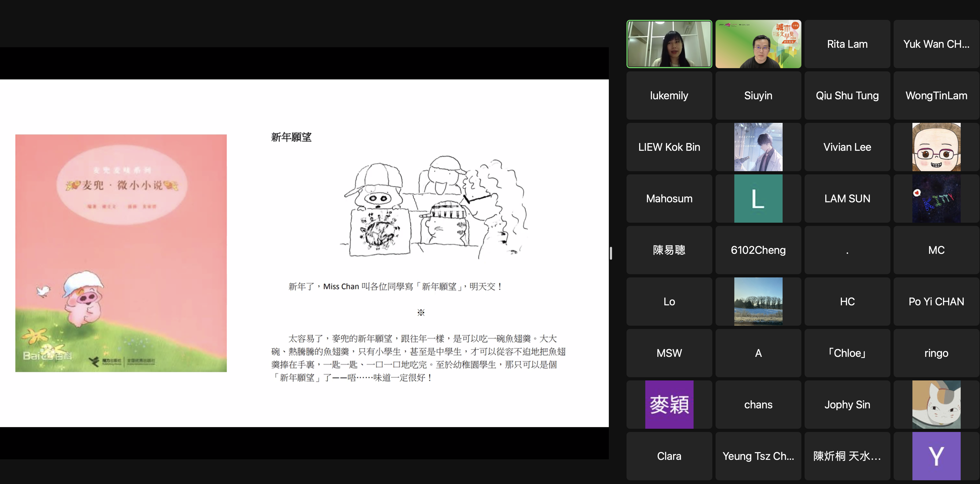Screen dimensions: 980x484
Task: Click Jophy Sin's participant tile
Action: point(847,405)
